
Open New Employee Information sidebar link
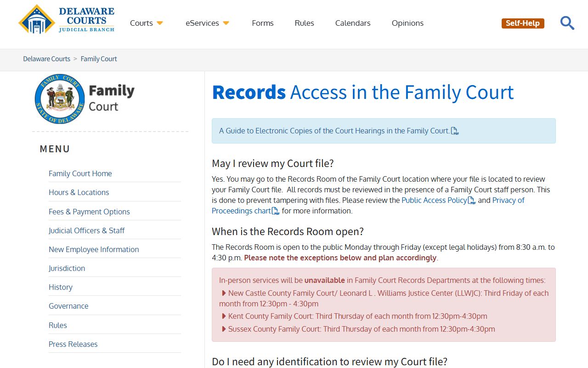pos(94,249)
